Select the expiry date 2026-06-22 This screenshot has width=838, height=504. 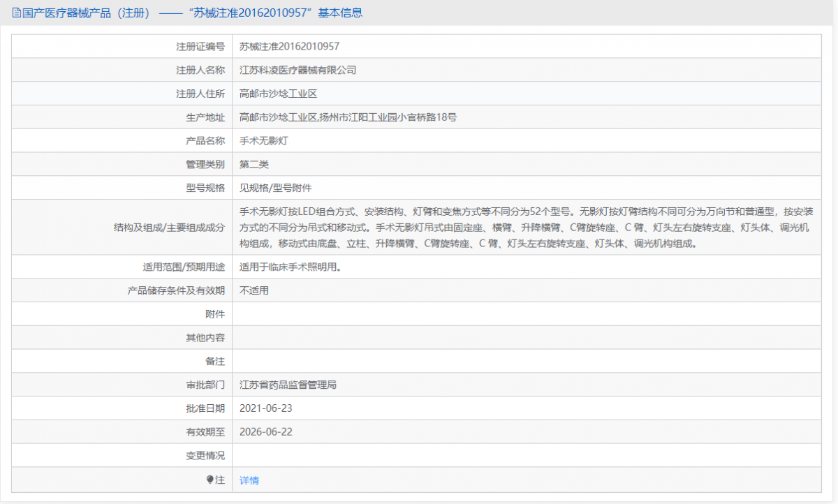coord(266,431)
